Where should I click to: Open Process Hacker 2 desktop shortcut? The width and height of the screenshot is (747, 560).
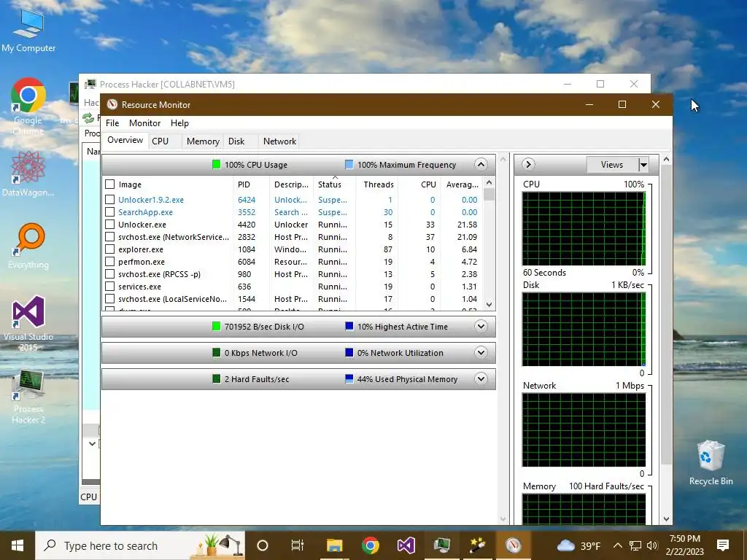[x=28, y=397]
